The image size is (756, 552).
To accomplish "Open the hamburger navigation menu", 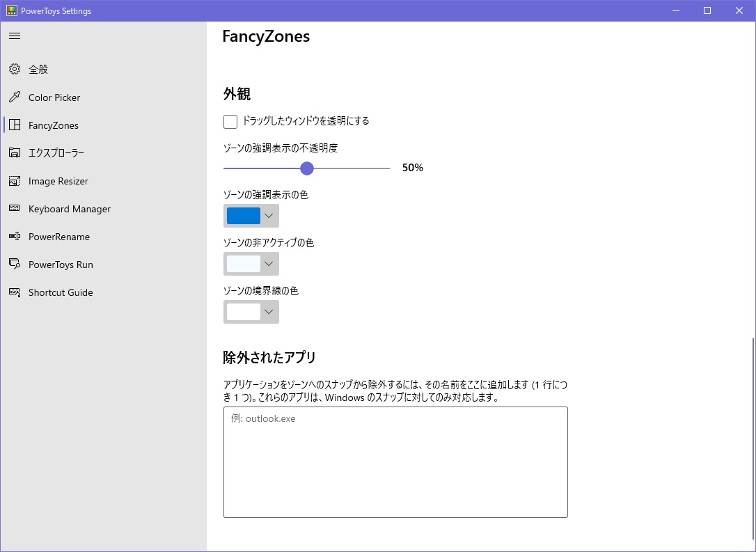I will [15, 36].
